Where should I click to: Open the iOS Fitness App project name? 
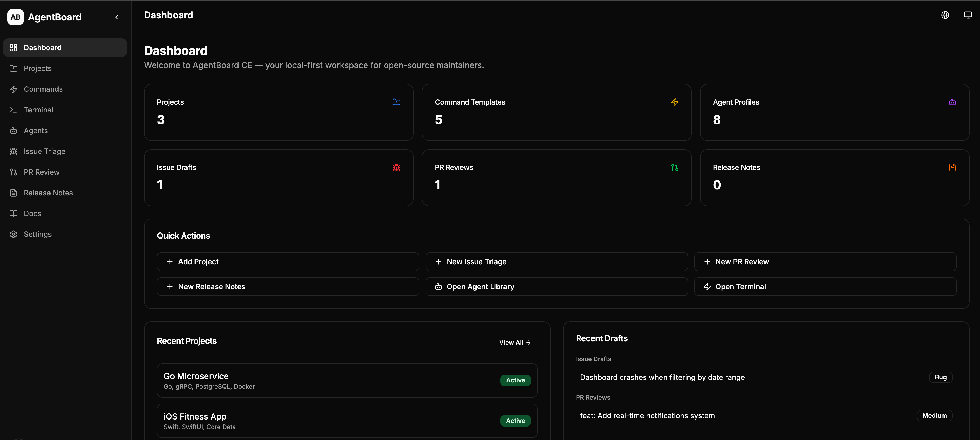tap(195, 416)
